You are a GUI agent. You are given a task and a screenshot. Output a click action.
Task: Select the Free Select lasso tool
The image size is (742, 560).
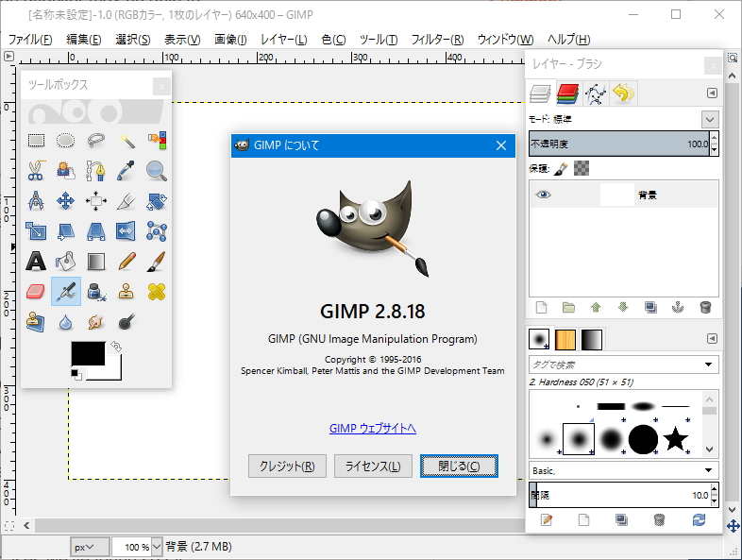[96, 141]
